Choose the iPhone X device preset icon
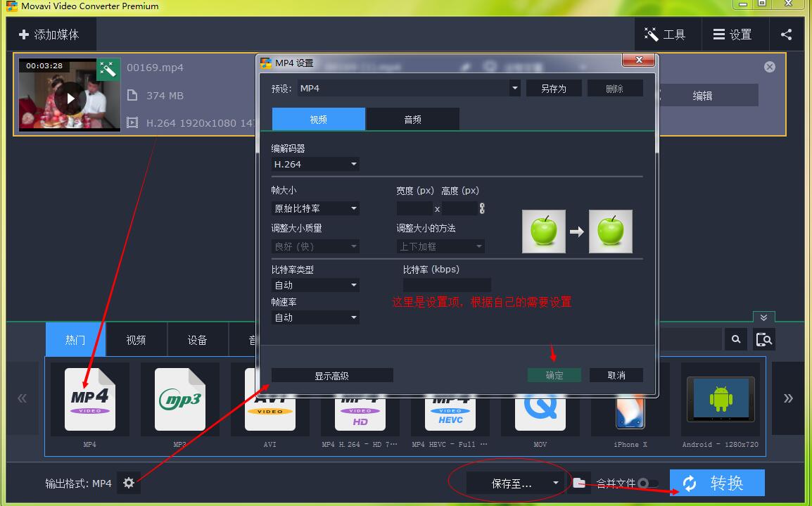 (630, 415)
